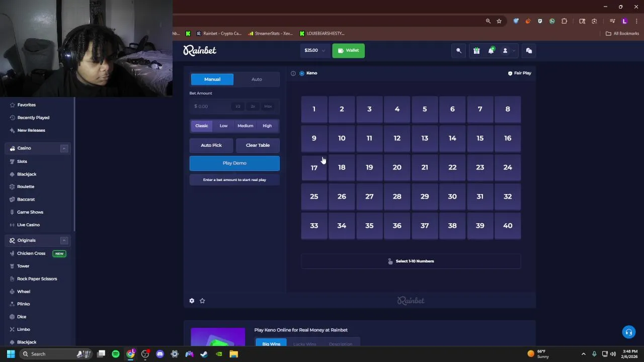Open the LOUIEBEARSHIESTY bookmark
The image size is (644, 362).
click(322, 33)
